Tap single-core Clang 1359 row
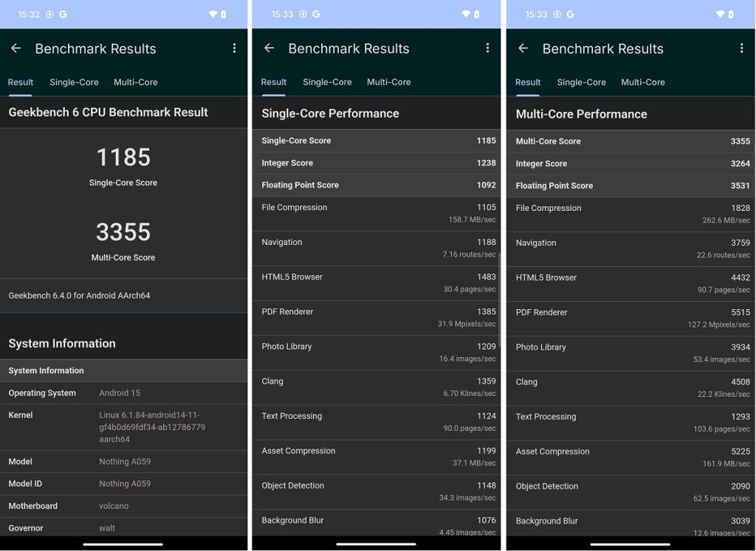Screen dimensions: 756x551 tap(376, 387)
